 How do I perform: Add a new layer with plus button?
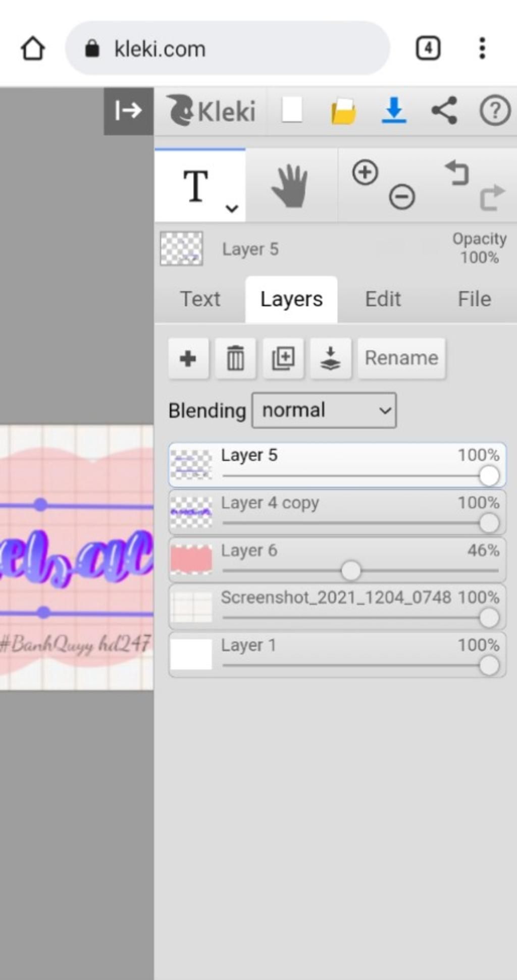coord(188,359)
